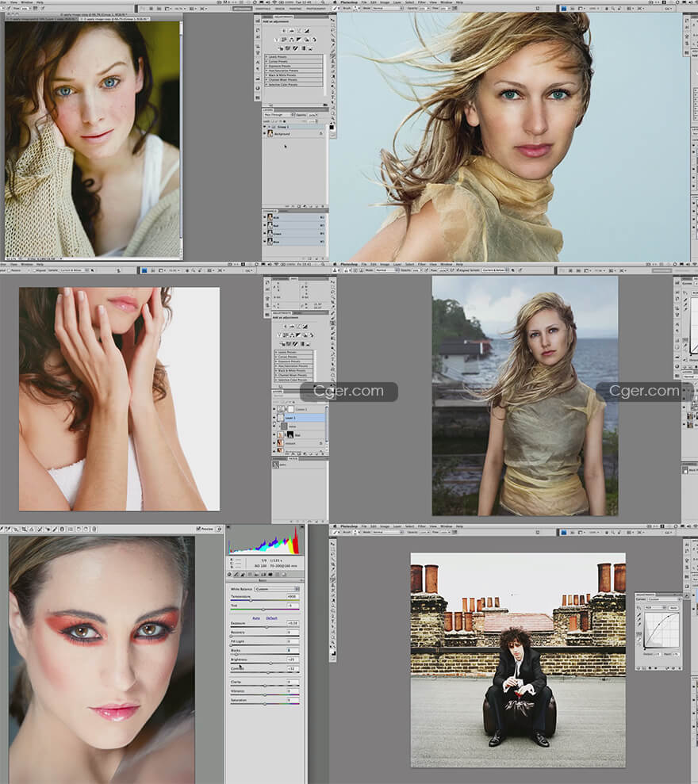Open File menu in the rooftop photo window
Screen dimensions: 698x784
click(x=364, y=526)
